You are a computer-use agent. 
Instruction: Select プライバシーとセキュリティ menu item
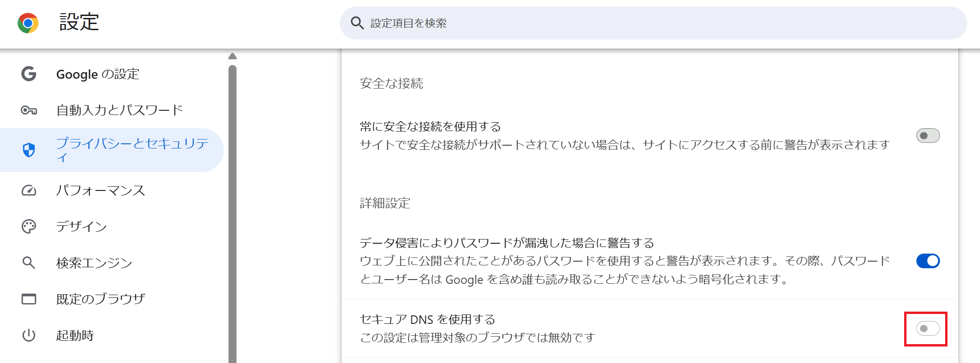(112, 150)
